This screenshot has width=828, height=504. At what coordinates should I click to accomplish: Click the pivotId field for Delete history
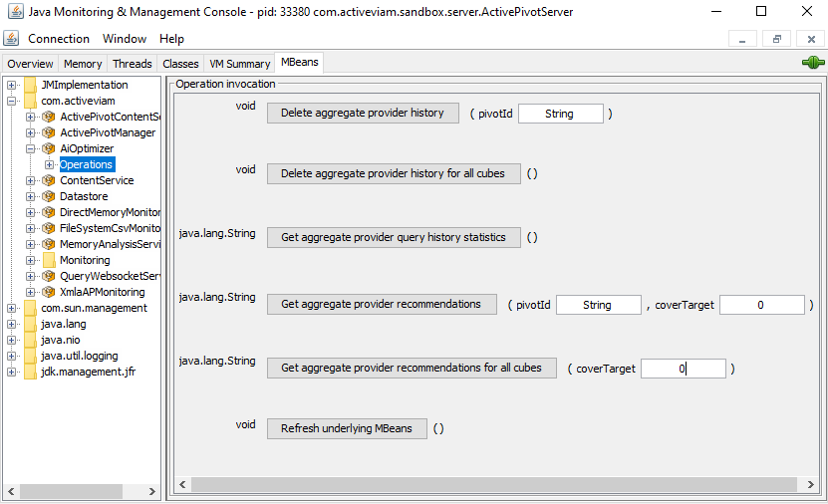[x=560, y=114]
